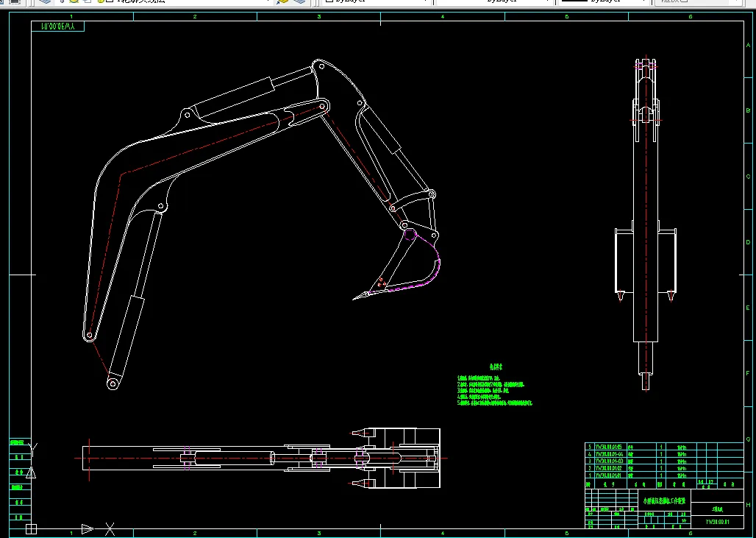Click the boom foot pivot pin hole
This screenshot has width=756, height=538.
[89, 335]
